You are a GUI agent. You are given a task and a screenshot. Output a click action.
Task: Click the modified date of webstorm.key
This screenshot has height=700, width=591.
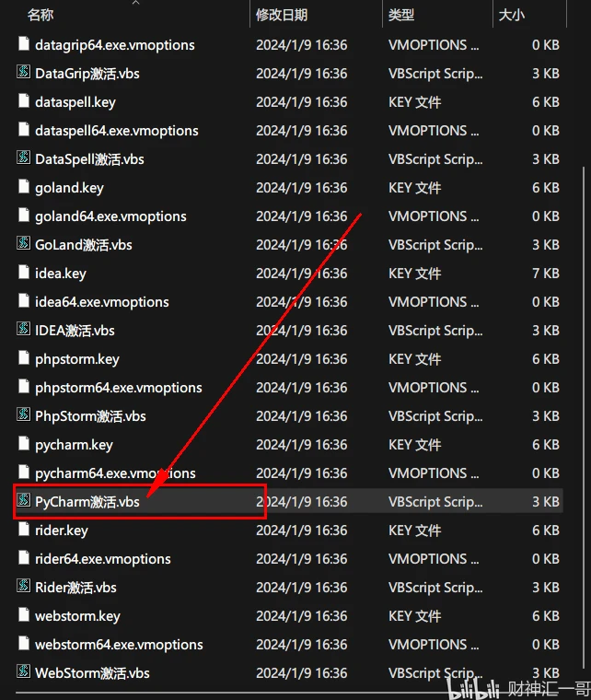tap(302, 616)
